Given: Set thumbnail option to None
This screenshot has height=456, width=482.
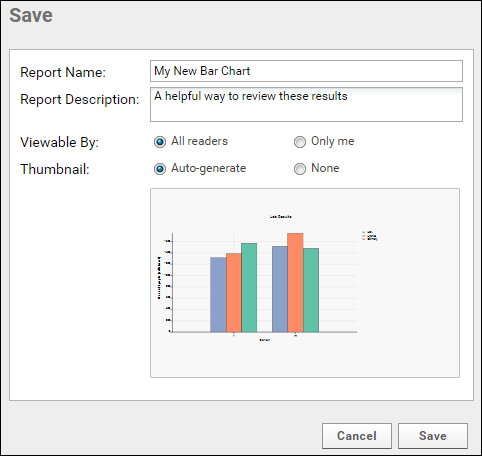Looking at the screenshot, I should 300,169.
